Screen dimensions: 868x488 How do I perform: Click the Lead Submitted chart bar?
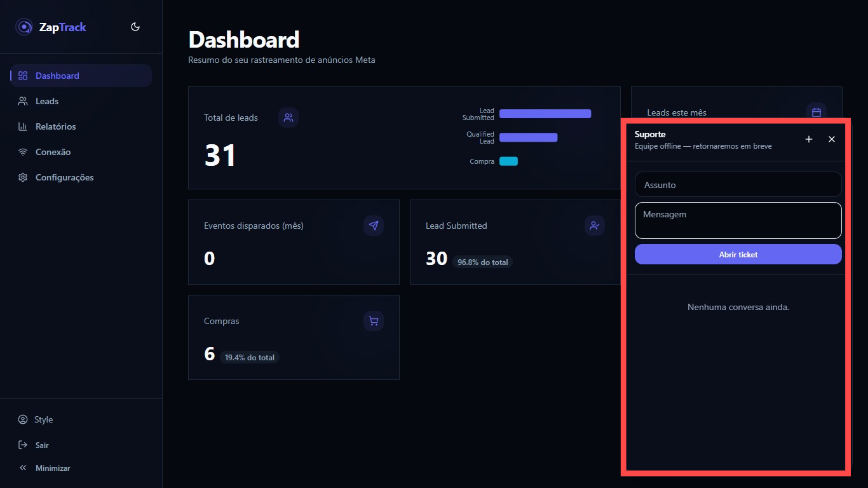click(x=545, y=114)
